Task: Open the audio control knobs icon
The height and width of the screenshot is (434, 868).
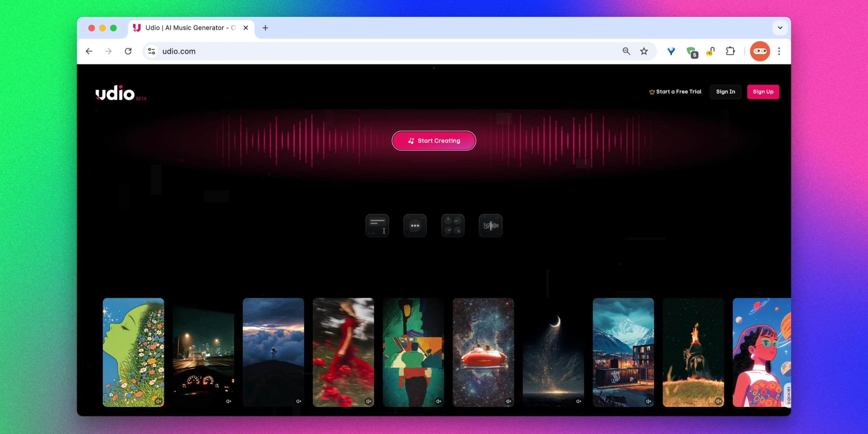Action: click(452, 225)
